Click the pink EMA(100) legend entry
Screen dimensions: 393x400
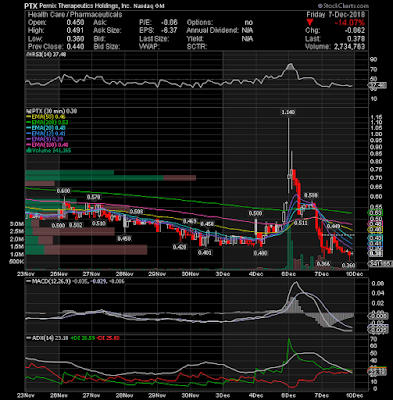point(47,145)
